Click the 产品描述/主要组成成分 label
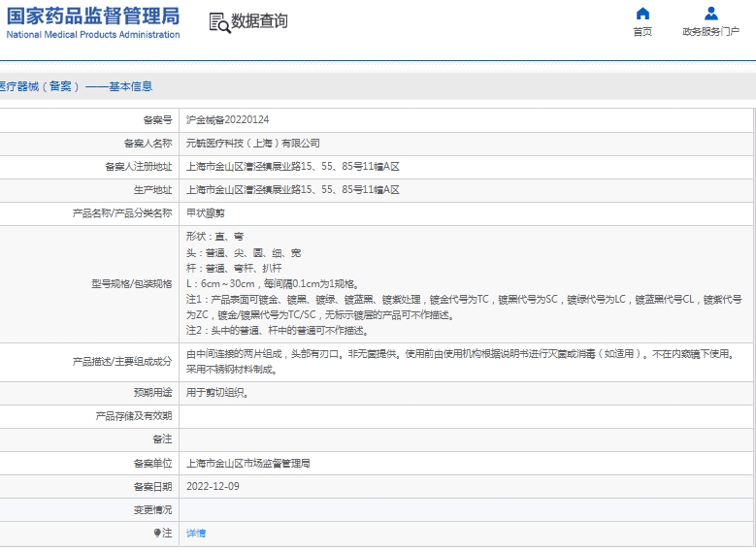Screen dimensions: 756x552 point(122,362)
